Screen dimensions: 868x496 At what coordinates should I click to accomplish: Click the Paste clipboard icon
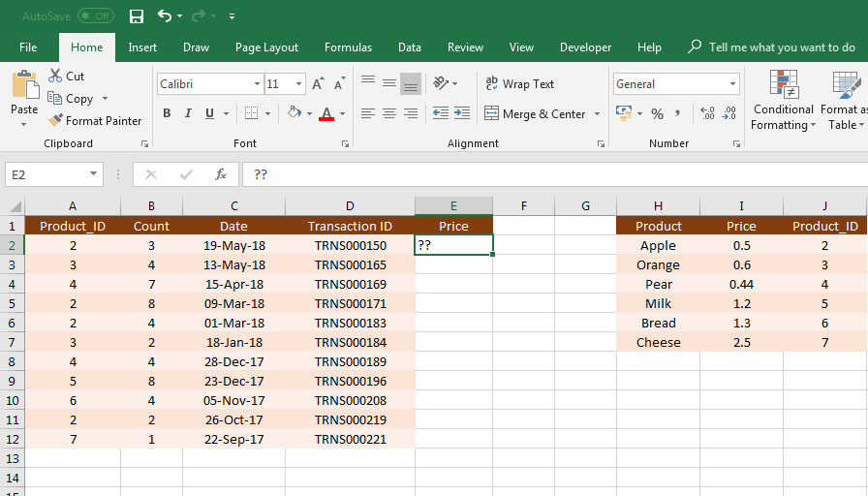(25, 85)
